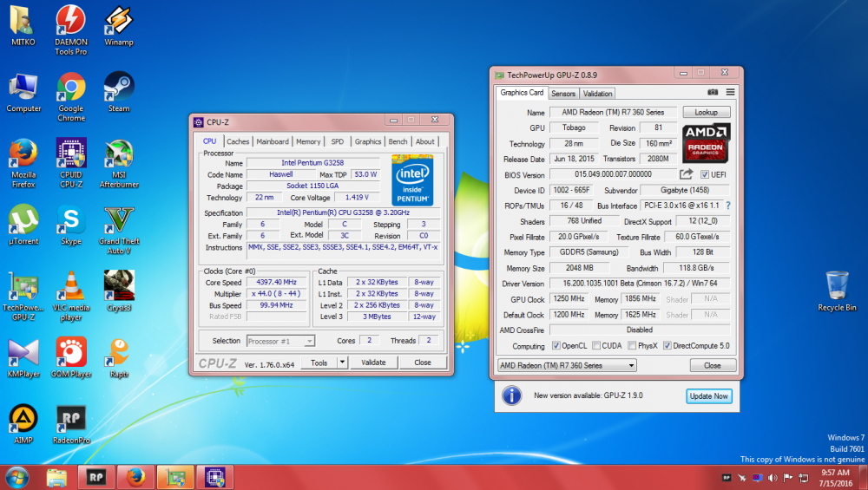Click the Validate button in CPU-Z
This screenshot has height=490, width=868.
pos(373,363)
